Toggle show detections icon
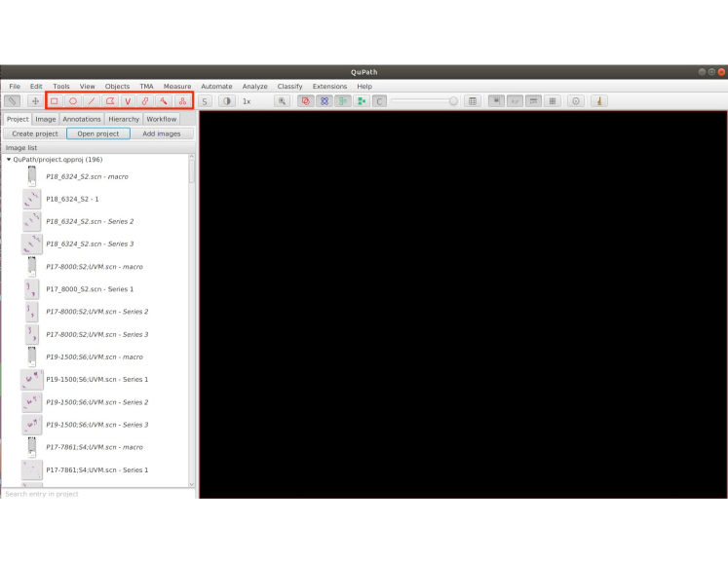 coord(343,101)
